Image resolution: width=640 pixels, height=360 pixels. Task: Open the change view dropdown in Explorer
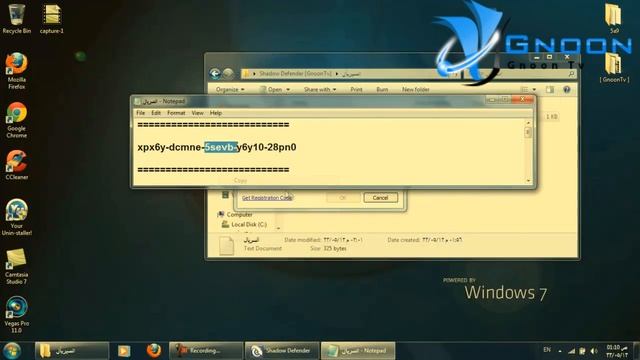(x=534, y=89)
